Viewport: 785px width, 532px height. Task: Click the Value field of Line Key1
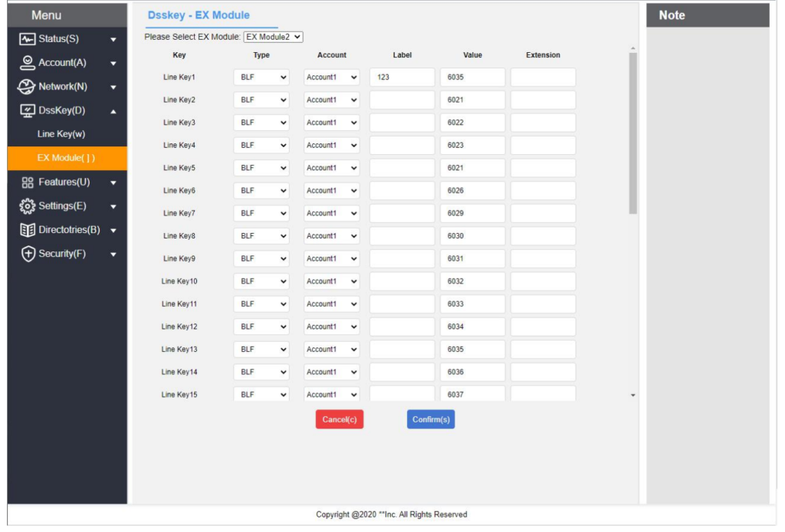pos(472,77)
